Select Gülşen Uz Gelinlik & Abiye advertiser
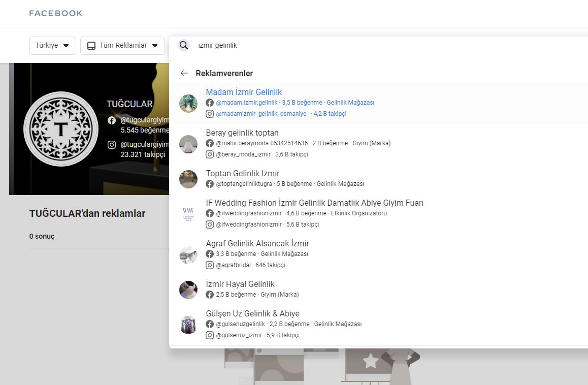588x385 pixels. point(378,325)
